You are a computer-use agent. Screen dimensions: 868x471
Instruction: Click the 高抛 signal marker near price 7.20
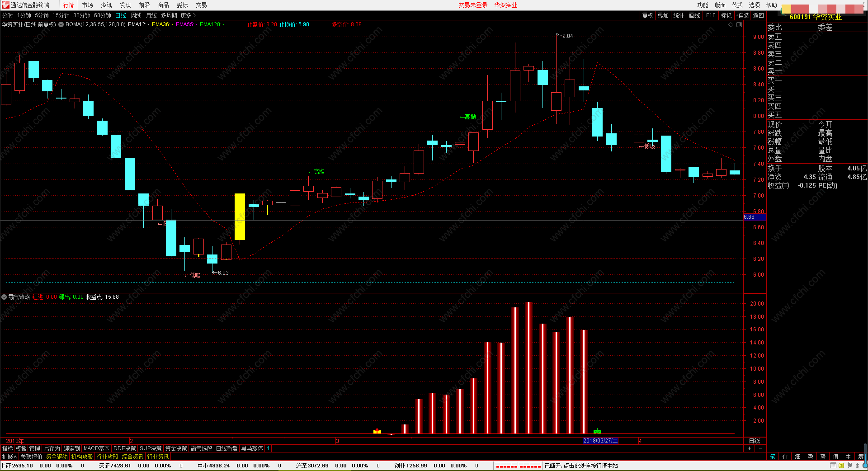[316, 172]
